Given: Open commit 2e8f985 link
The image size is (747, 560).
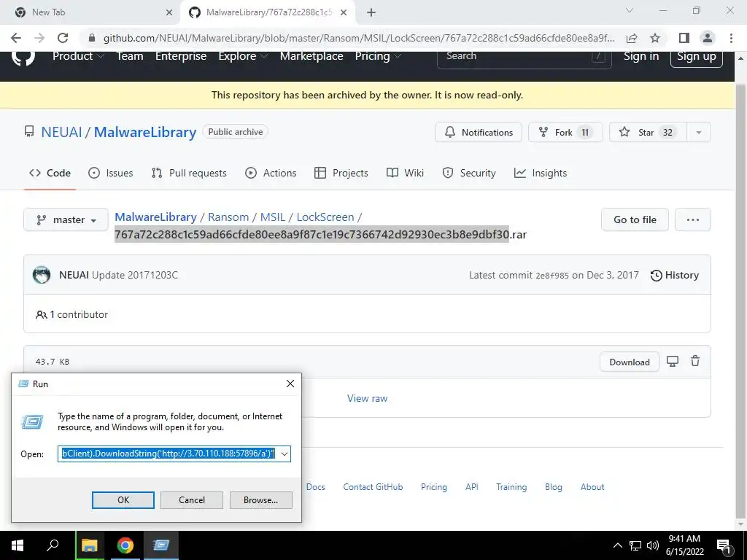Looking at the screenshot, I should click(551, 276).
